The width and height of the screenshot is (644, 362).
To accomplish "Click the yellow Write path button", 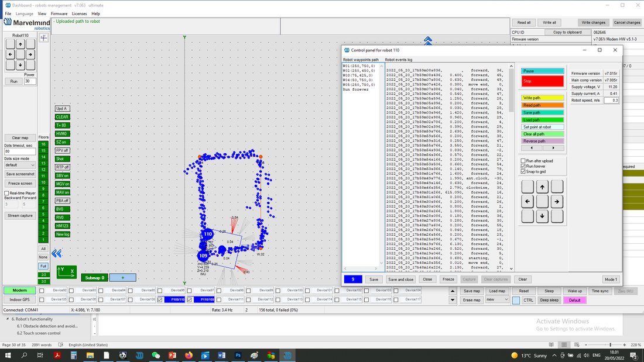I will (x=542, y=98).
